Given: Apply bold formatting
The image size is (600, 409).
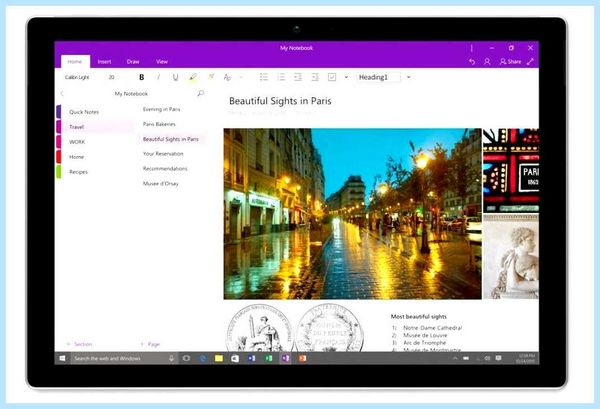Looking at the screenshot, I should pos(142,77).
